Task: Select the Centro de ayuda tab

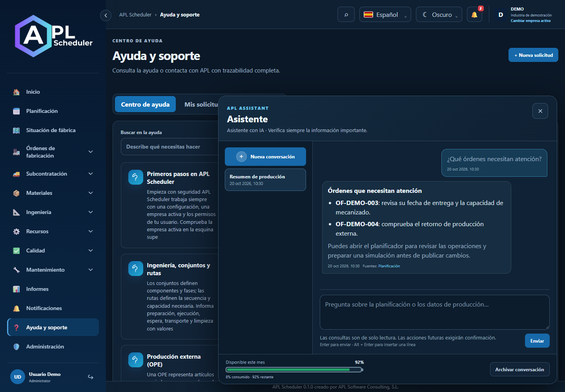Action: pyautogui.click(x=145, y=104)
